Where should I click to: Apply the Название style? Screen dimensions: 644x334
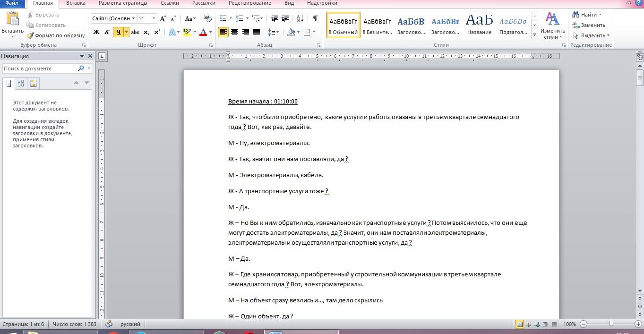point(479,25)
